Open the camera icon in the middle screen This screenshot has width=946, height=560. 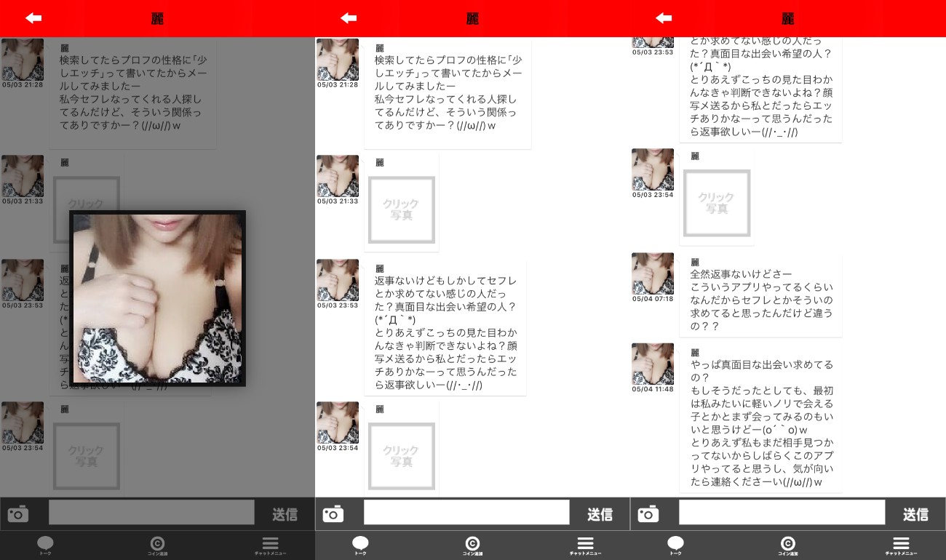[333, 513]
